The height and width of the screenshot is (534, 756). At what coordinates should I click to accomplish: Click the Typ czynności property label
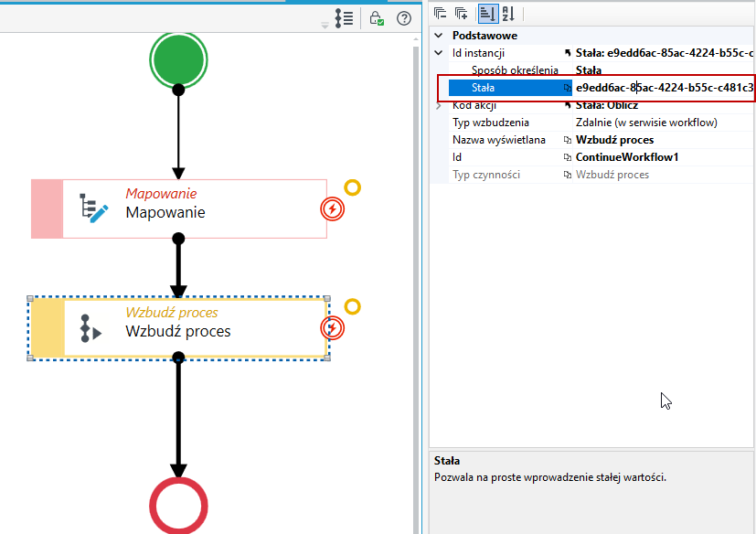(x=486, y=175)
